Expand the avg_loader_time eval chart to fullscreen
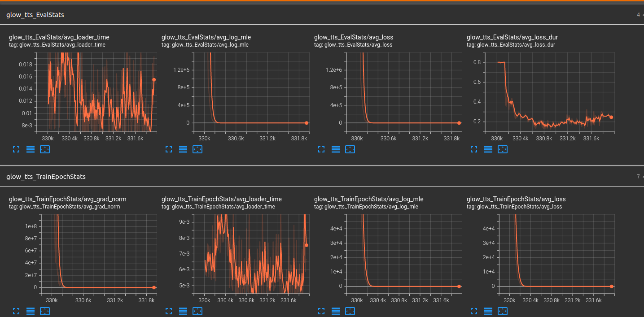Viewport: 644px width, 317px height. [16, 149]
